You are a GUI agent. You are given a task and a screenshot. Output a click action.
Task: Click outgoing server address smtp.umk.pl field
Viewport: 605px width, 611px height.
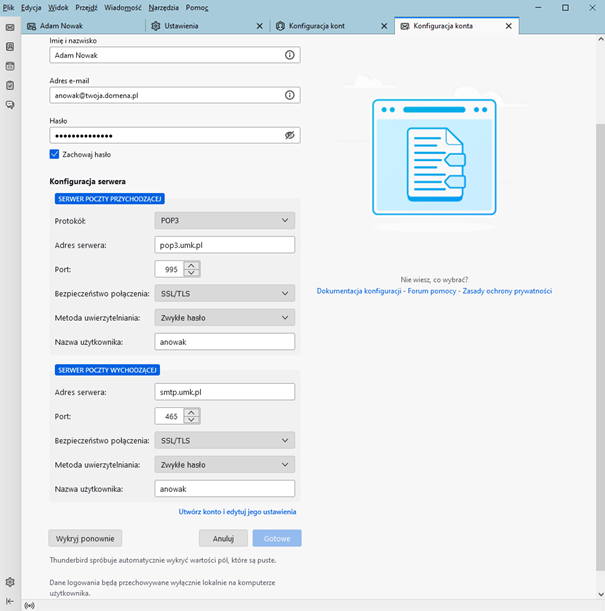(225, 392)
